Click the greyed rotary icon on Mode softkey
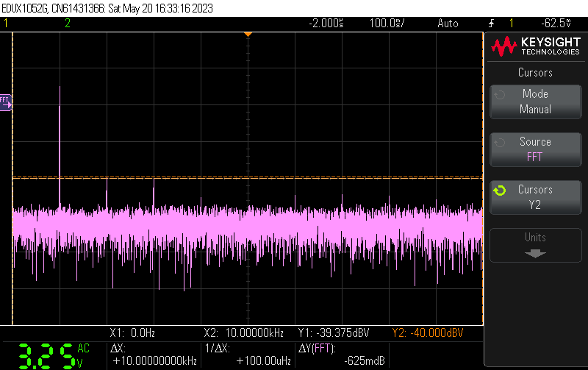588x370 pixels. pos(500,95)
